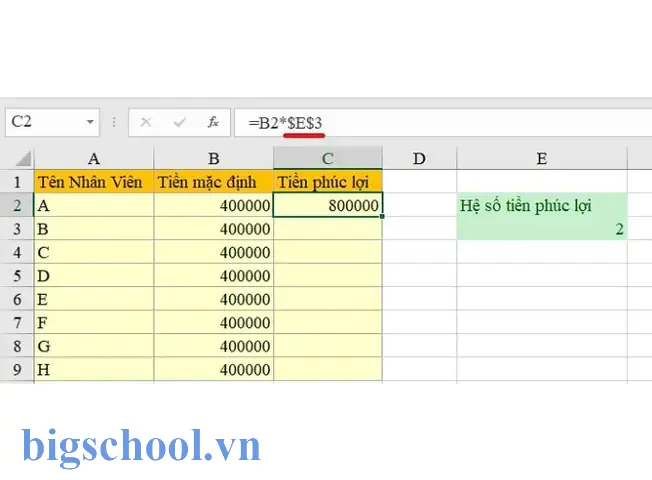The width and height of the screenshot is (652, 480).
Task: Select row 9 header
Action: 17,369
